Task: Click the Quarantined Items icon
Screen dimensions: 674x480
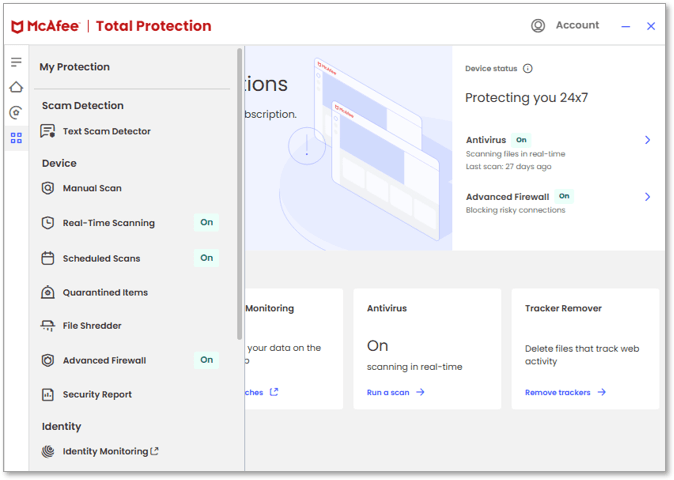Action: (x=47, y=293)
